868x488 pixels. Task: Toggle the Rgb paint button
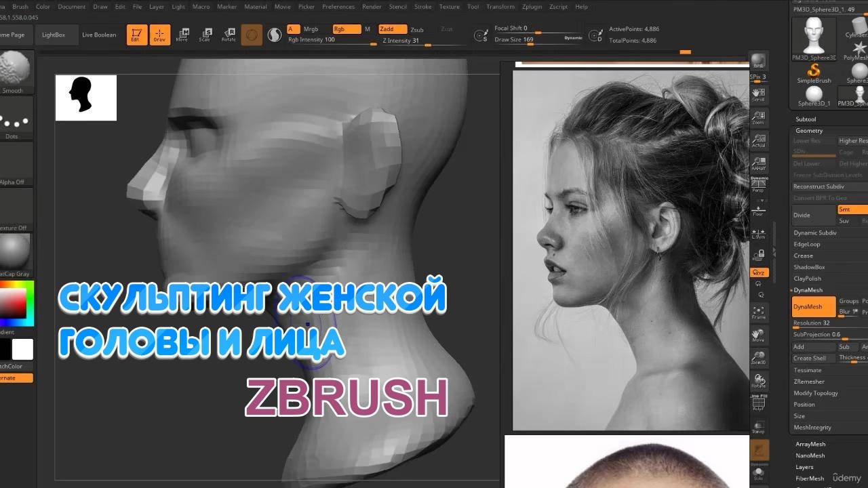pyautogui.click(x=347, y=29)
